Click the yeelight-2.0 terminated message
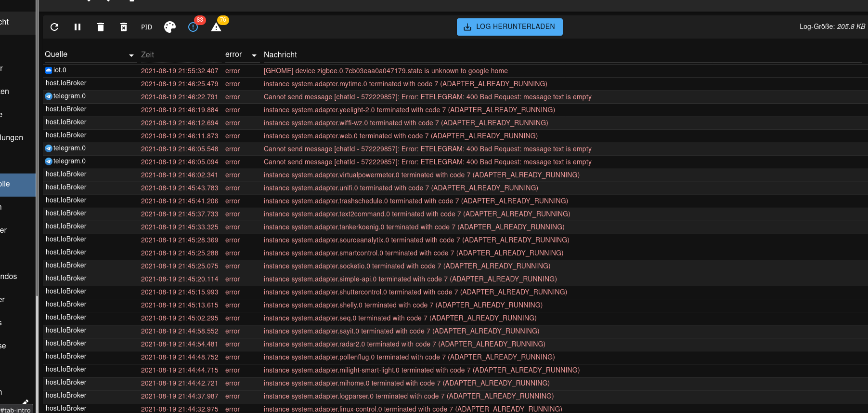868x413 pixels. [x=409, y=110]
